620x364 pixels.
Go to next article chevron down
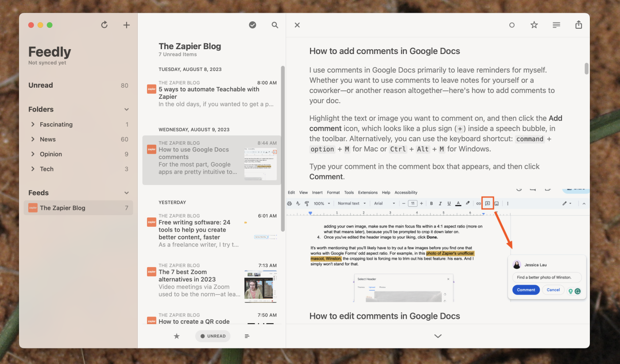click(x=438, y=336)
